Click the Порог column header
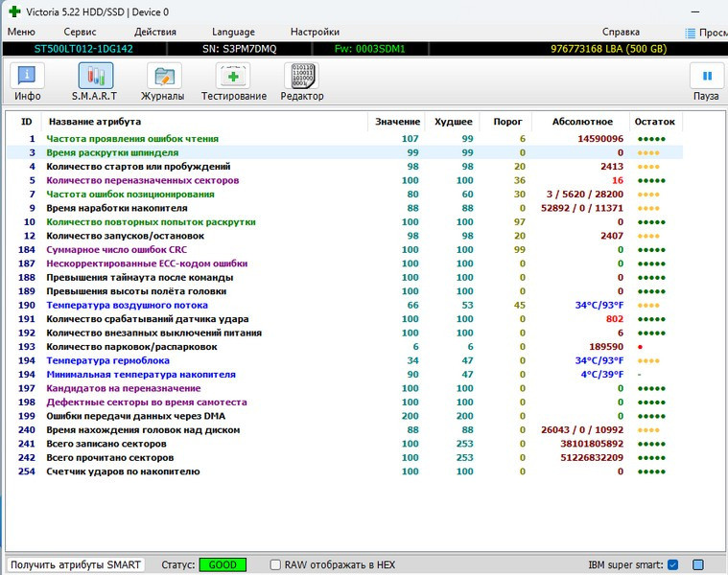Image resolution: width=728 pixels, height=575 pixels. [x=507, y=122]
